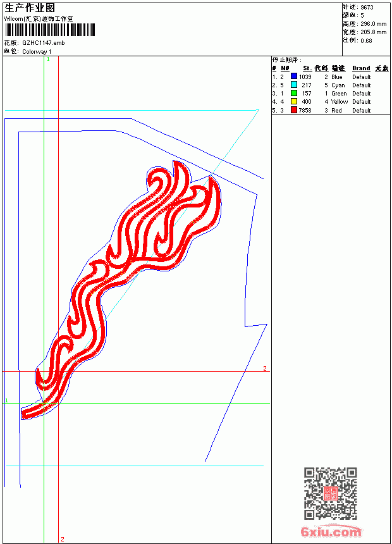Screen dimensions: 392x544
Task: Click the St. stitch count column header
Action: pyautogui.click(x=307, y=68)
